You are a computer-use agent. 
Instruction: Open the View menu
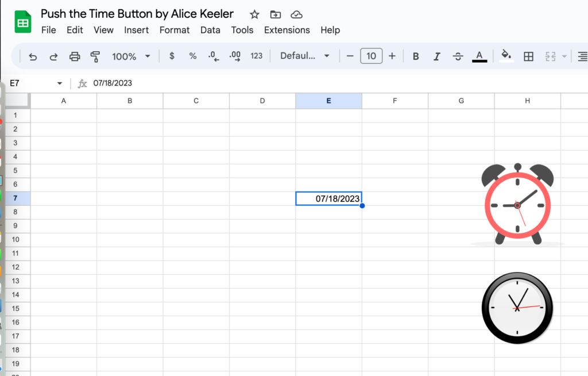coord(103,30)
